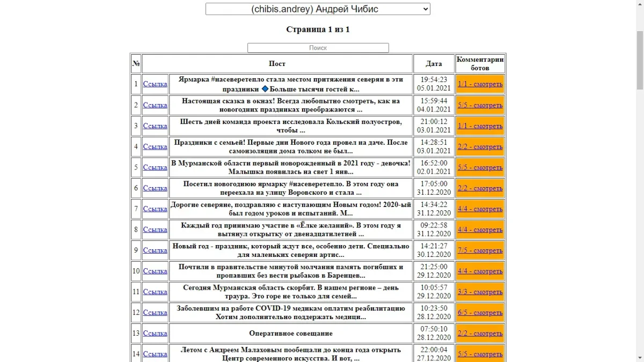Open Ссылка link in row 7

pos(155,209)
